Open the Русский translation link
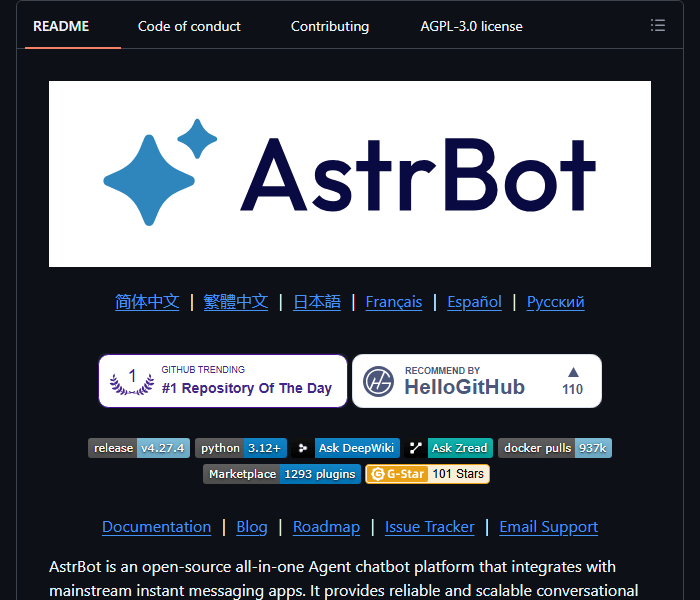This screenshot has height=600, width=700. (555, 302)
